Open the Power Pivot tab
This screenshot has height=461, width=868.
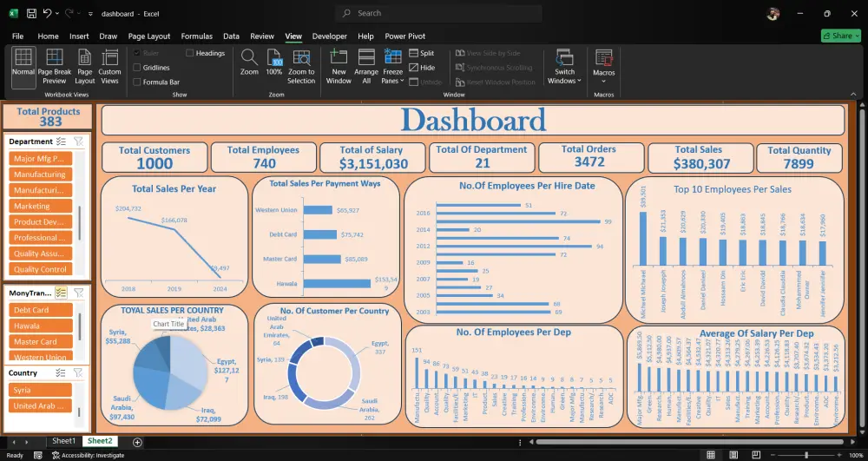point(405,36)
